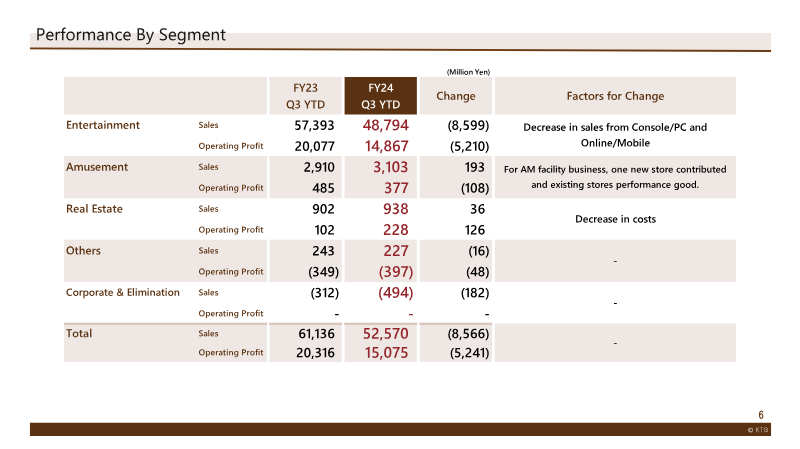
Task: Click the KTG copyright mark
Action: click(x=758, y=430)
